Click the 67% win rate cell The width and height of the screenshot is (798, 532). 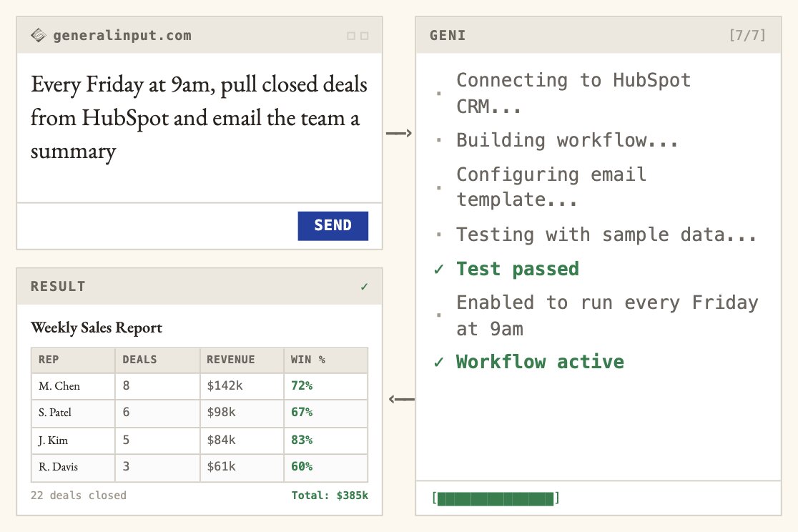point(326,413)
